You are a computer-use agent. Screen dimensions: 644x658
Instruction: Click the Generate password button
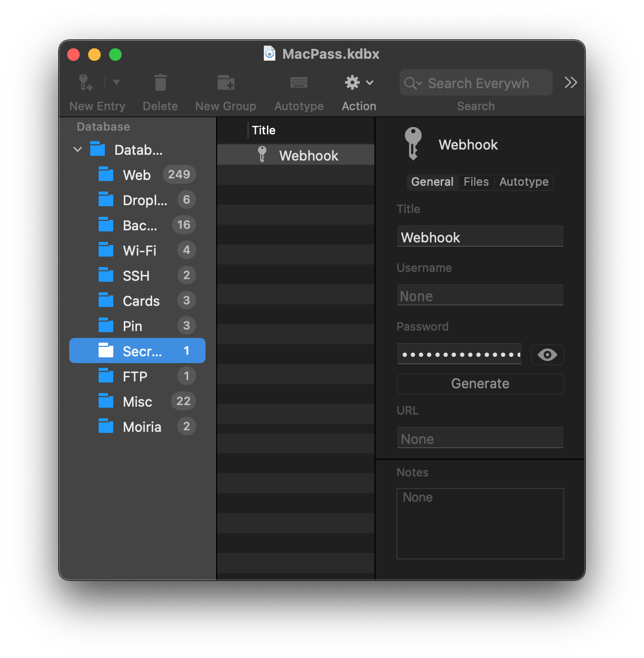[x=479, y=384]
